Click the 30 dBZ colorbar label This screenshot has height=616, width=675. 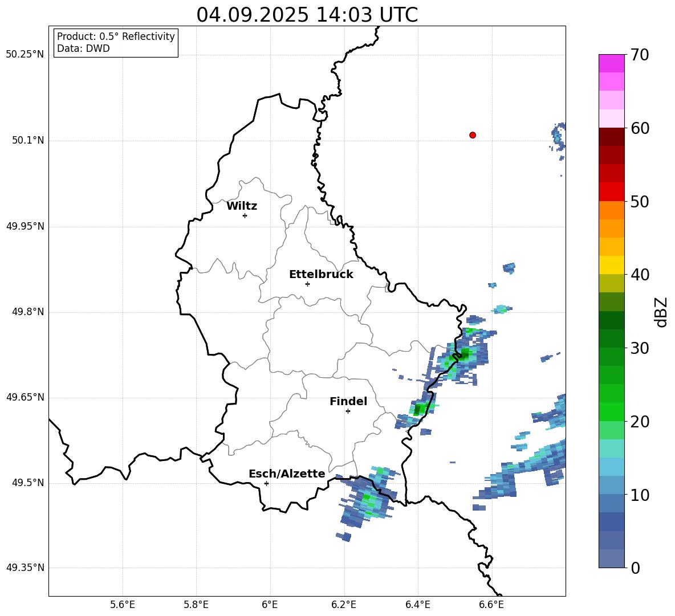tap(640, 348)
